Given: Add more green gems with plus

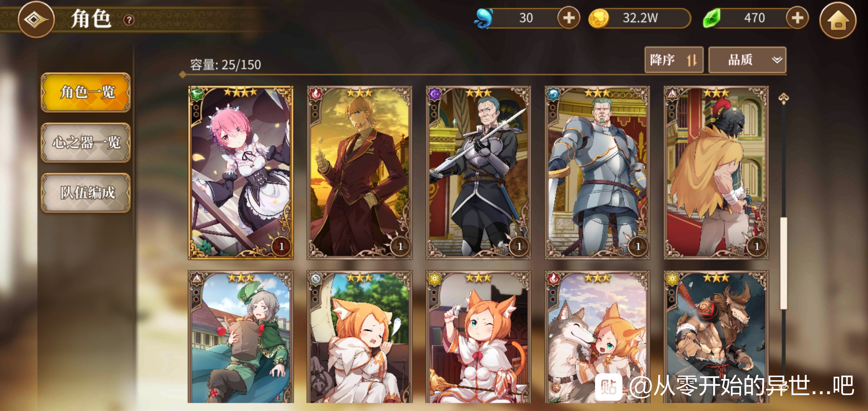Looking at the screenshot, I should pos(798,18).
